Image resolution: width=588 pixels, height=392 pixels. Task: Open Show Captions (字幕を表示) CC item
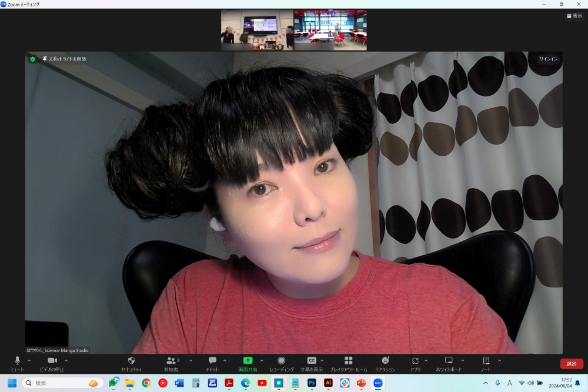(312, 361)
